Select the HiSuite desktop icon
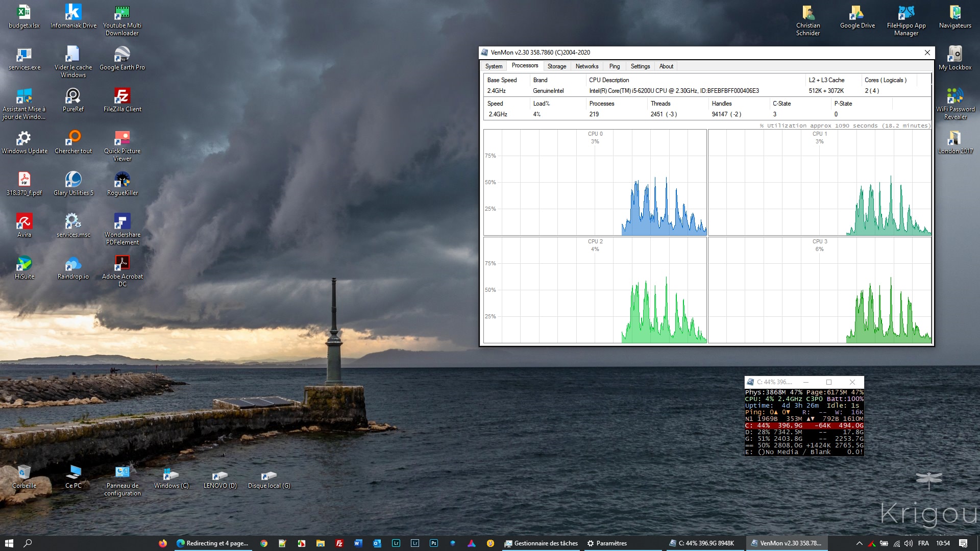Viewport: 980px width, 551px height. pos(24,267)
